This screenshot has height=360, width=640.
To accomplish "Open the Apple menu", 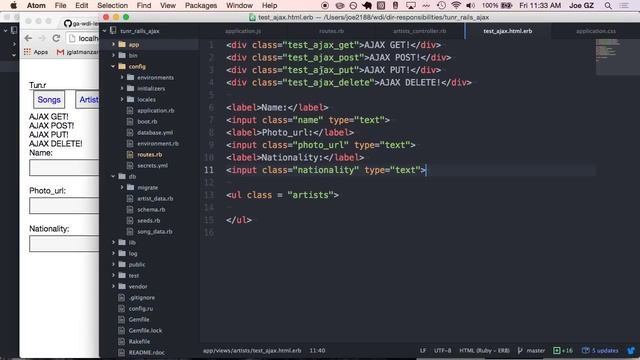I will point(13,5).
